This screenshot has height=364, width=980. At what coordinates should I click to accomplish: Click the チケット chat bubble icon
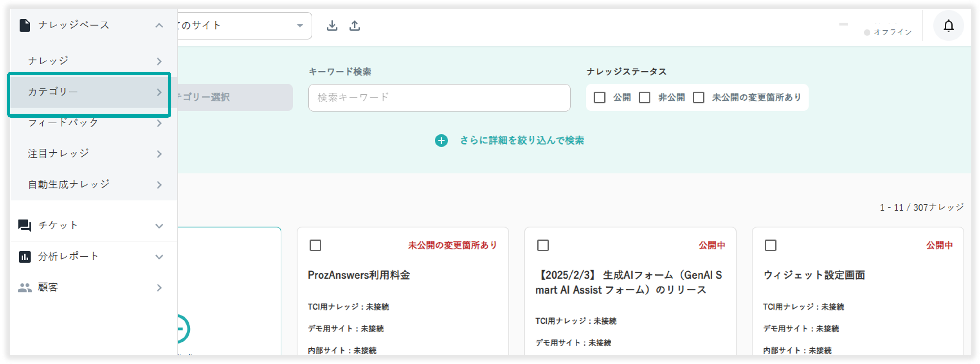click(x=25, y=226)
